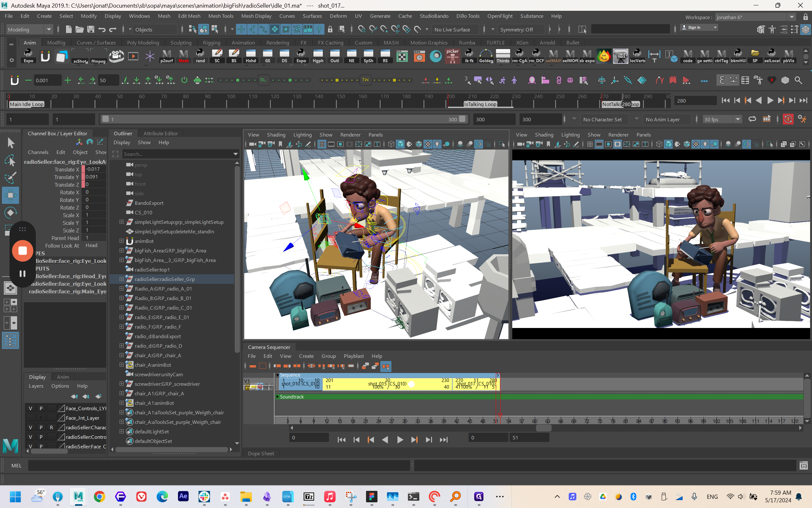
Task: Save the scene with floppy icon
Action: coord(91,29)
